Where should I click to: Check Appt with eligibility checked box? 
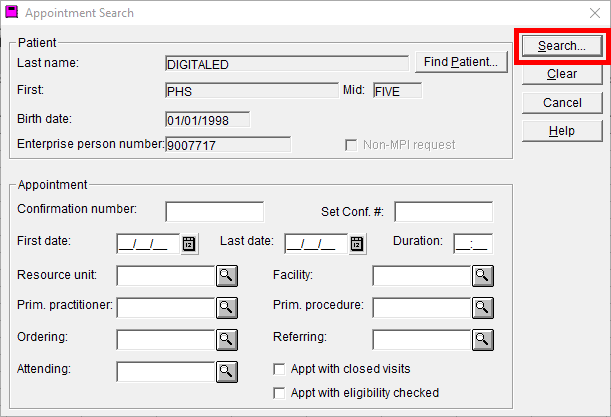279,393
